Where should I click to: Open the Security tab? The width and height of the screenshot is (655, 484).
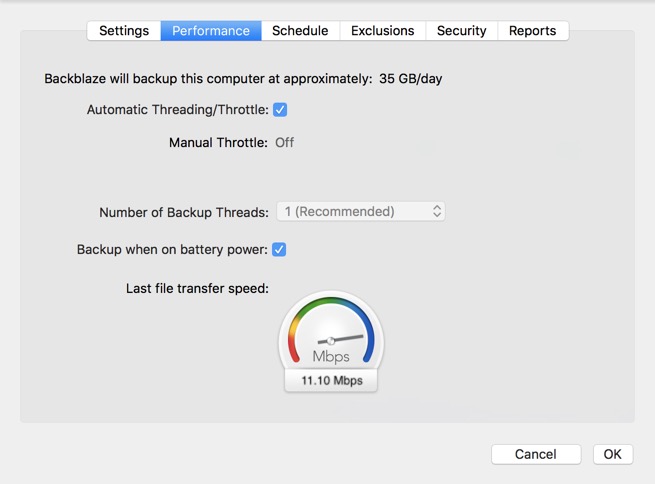click(x=462, y=31)
